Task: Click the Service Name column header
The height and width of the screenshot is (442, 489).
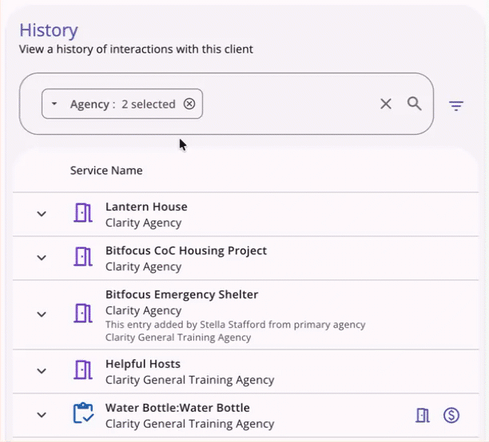Action: pyautogui.click(x=106, y=171)
